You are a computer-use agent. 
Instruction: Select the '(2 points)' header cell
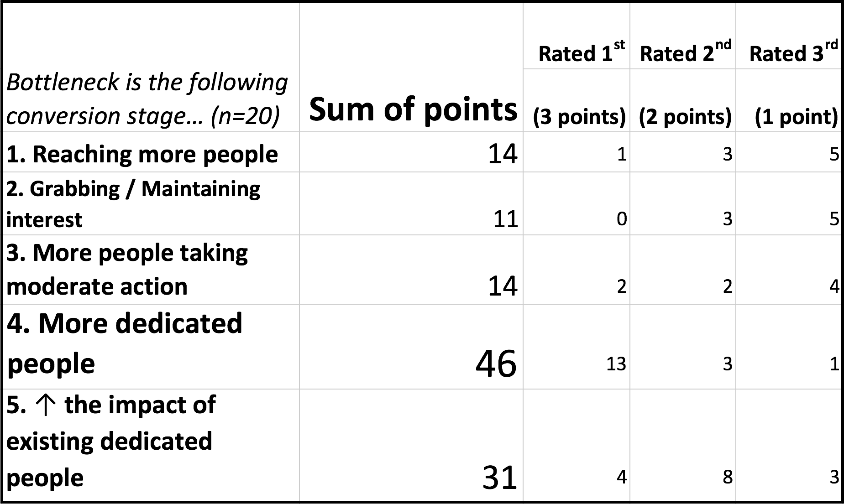click(x=683, y=101)
